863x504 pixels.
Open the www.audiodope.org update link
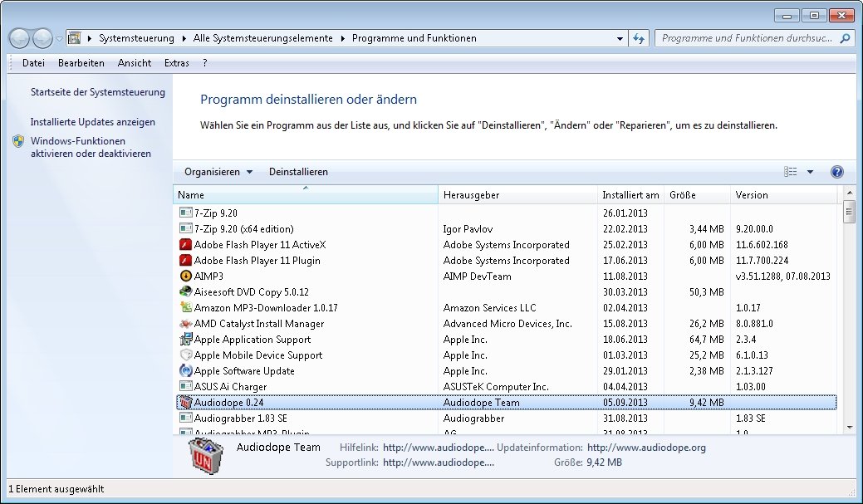tap(646, 447)
